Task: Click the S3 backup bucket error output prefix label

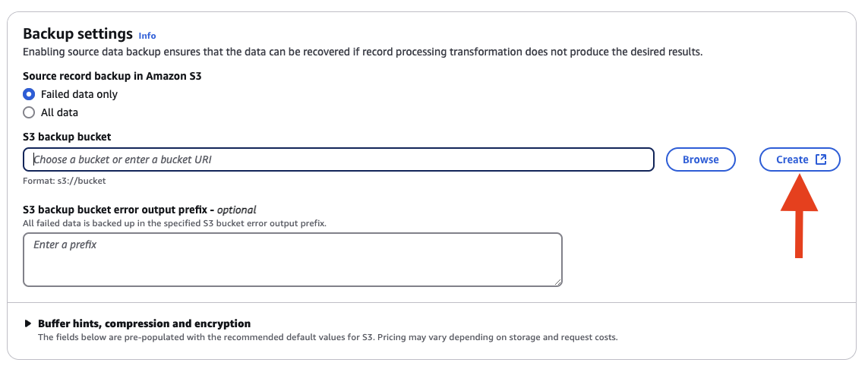Action: point(140,210)
